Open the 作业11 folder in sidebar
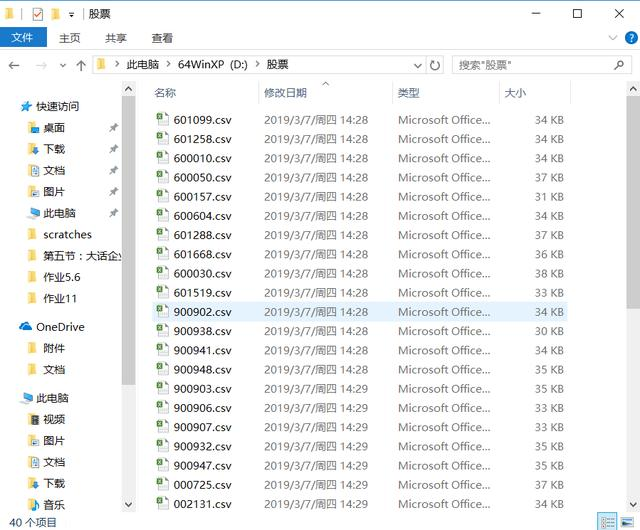This screenshot has height=530, width=640. coord(60,298)
